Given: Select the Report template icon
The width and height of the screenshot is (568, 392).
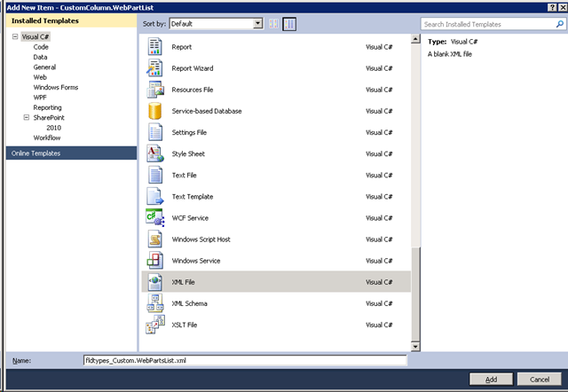Looking at the screenshot, I should tap(155, 47).
